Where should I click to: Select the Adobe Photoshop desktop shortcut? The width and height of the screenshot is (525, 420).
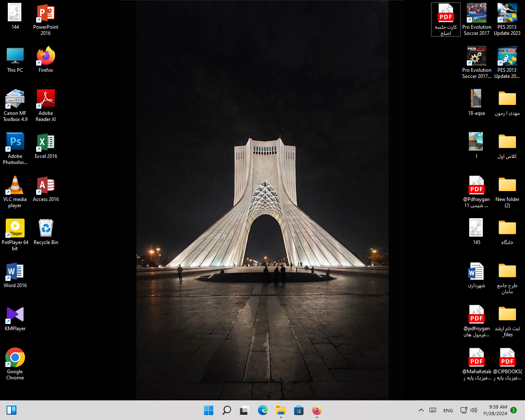tap(15, 148)
